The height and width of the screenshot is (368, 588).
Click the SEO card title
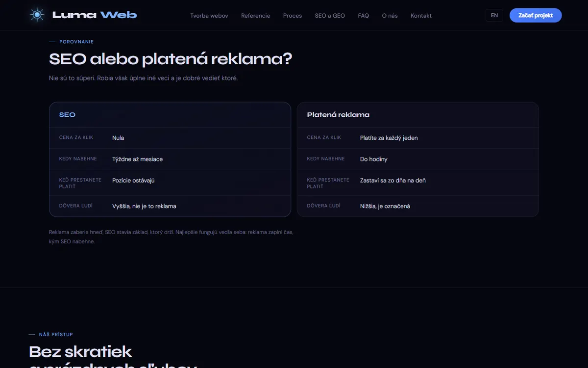pos(67,115)
